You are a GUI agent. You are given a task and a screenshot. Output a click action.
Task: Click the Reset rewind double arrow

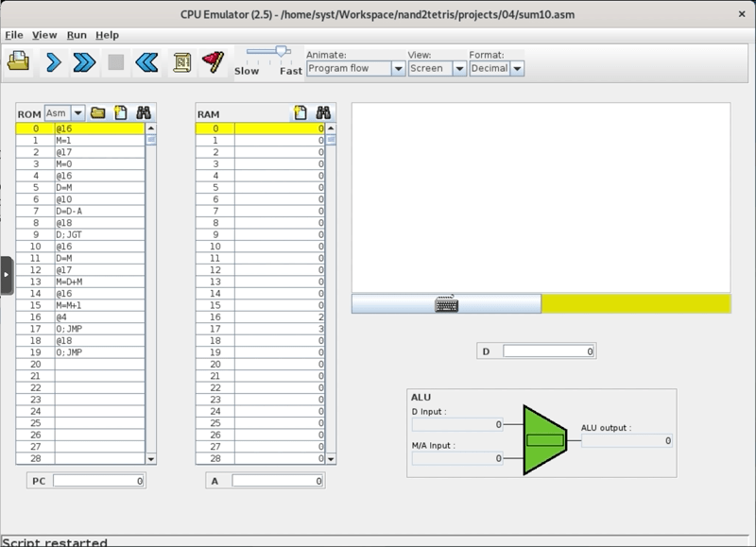click(146, 62)
